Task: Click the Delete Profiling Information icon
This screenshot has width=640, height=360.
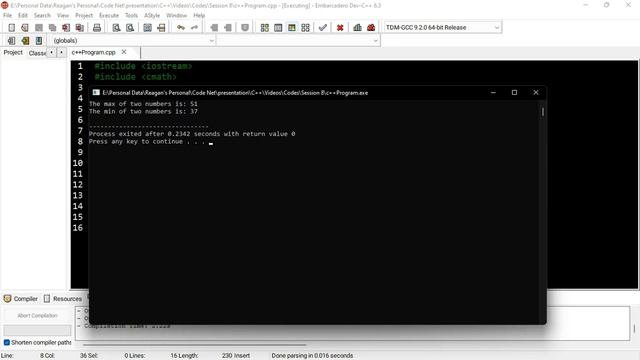Action: pyautogui.click(x=371, y=28)
